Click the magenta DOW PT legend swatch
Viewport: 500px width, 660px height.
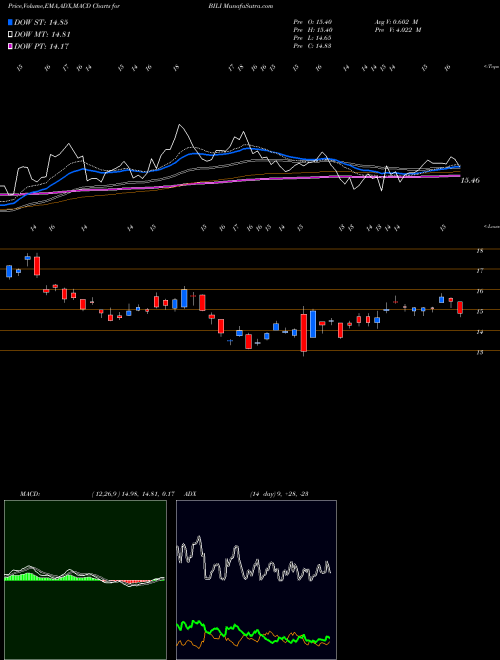10,46
